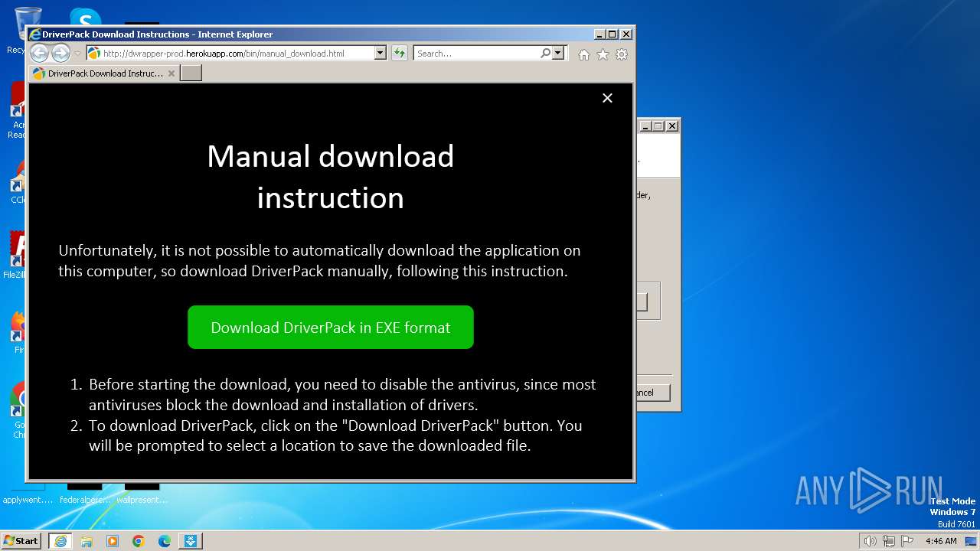980x551 pixels.
Task: Open the Tools gear icon
Action: click(622, 54)
